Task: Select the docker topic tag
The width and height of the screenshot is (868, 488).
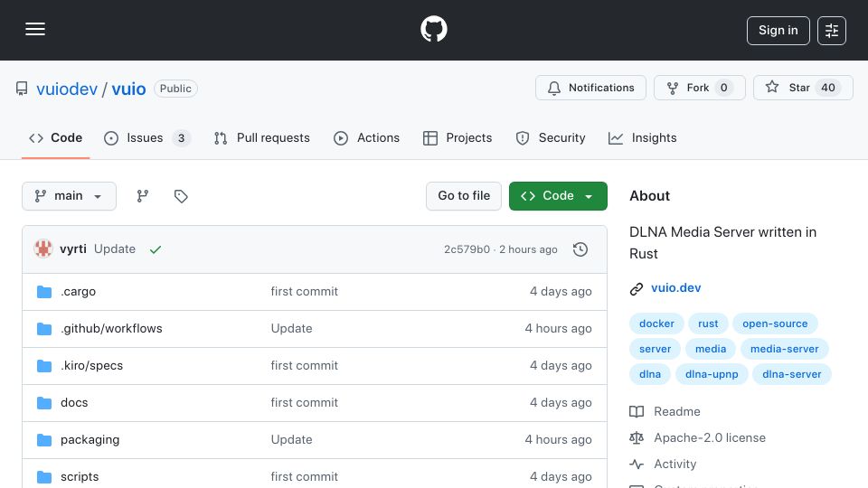Action: 656,324
